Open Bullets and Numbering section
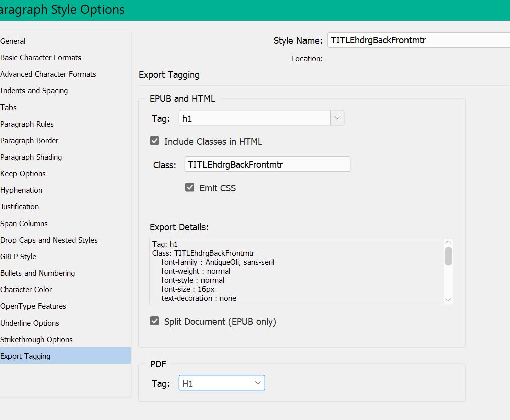The image size is (510, 420). (65, 273)
